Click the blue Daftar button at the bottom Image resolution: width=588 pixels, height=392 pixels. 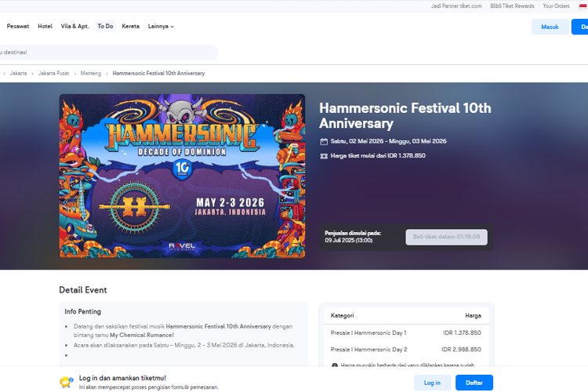click(474, 383)
